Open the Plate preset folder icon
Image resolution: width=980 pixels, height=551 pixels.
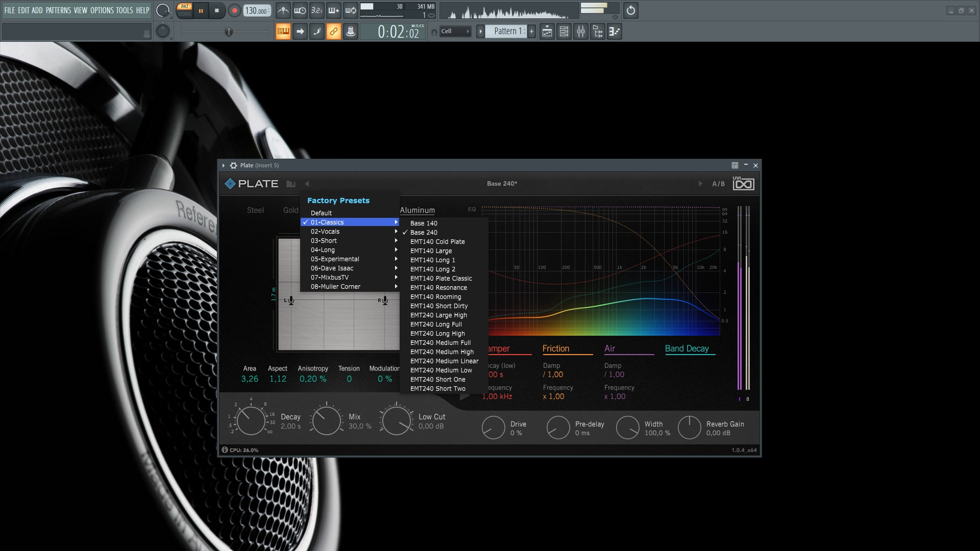[291, 184]
